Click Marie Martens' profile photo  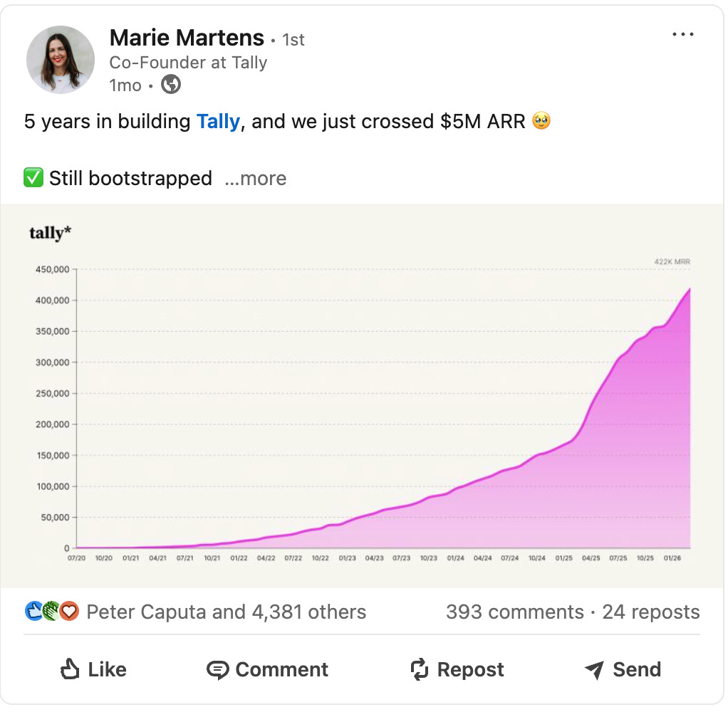coord(61,59)
